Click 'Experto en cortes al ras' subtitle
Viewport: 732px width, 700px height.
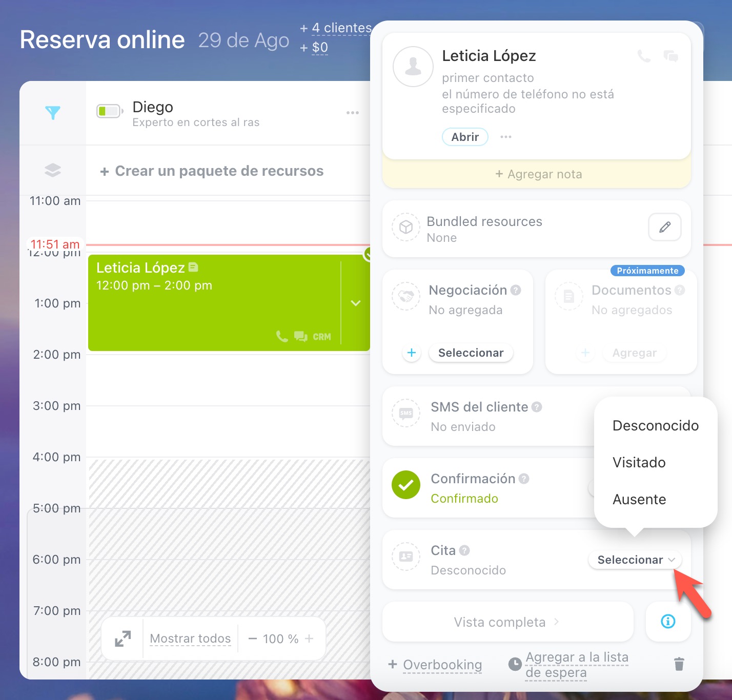(196, 122)
